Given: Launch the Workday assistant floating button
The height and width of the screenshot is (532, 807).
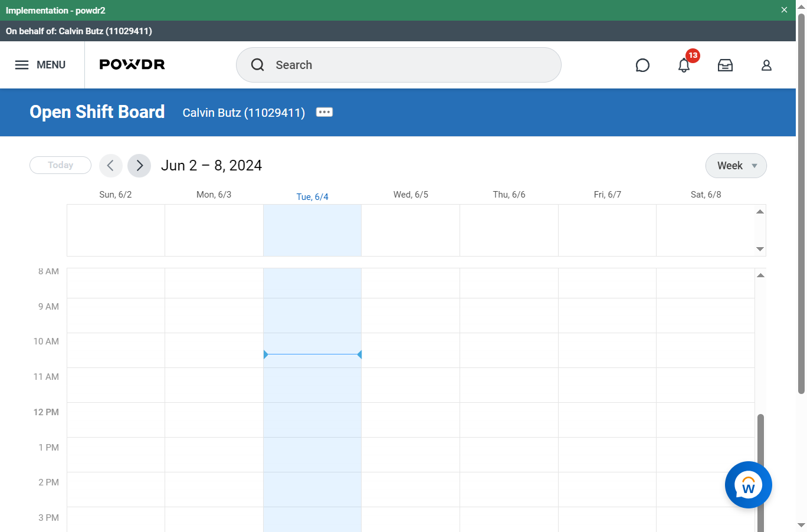Looking at the screenshot, I should pos(748,485).
